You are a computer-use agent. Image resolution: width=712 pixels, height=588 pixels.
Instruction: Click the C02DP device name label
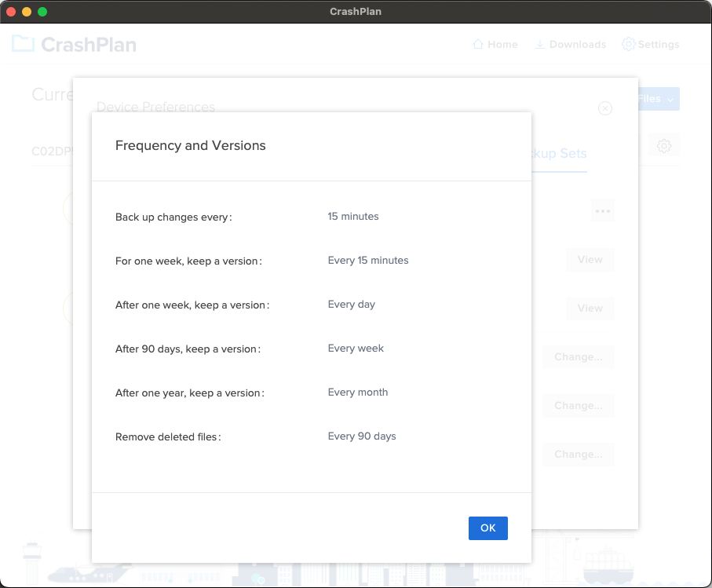53,151
